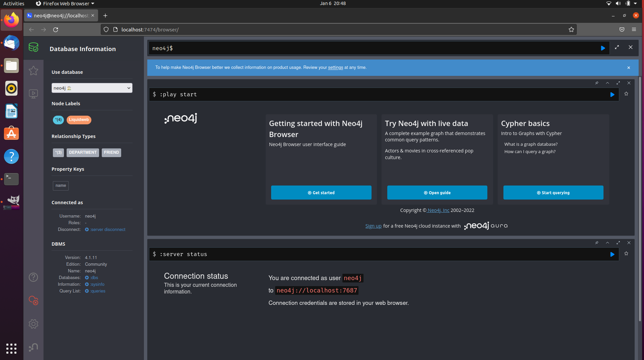This screenshot has width=644, height=360.
Task: Click the Start querying button
Action: 553,193
